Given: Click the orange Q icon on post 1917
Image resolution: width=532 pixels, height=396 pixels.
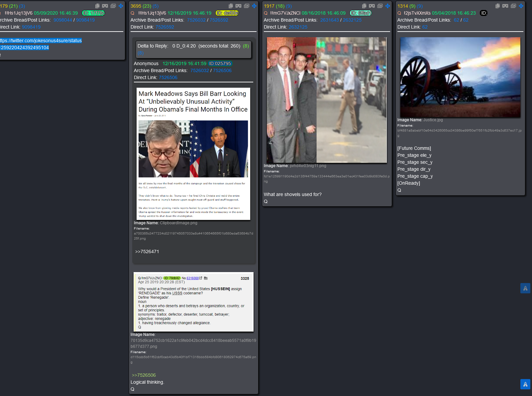Looking at the screenshot, I should coord(266,13).
